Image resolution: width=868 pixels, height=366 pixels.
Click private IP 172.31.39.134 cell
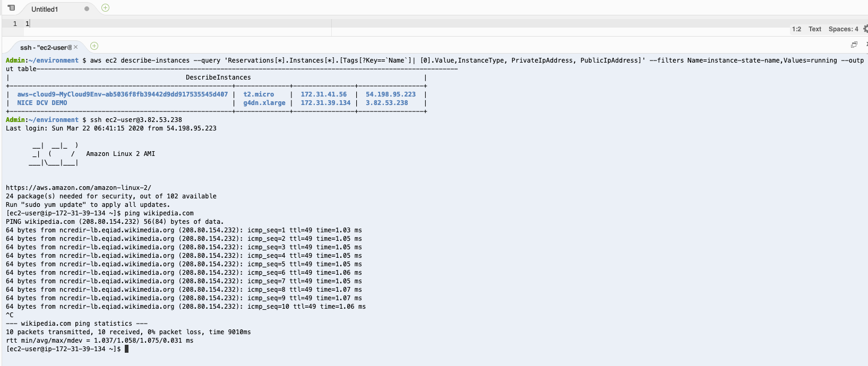tap(325, 103)
